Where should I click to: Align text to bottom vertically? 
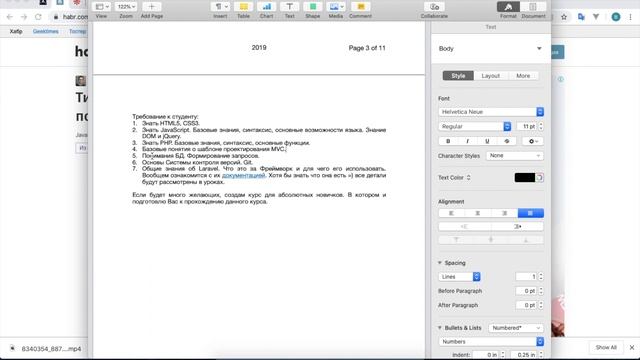click(526, 240)
